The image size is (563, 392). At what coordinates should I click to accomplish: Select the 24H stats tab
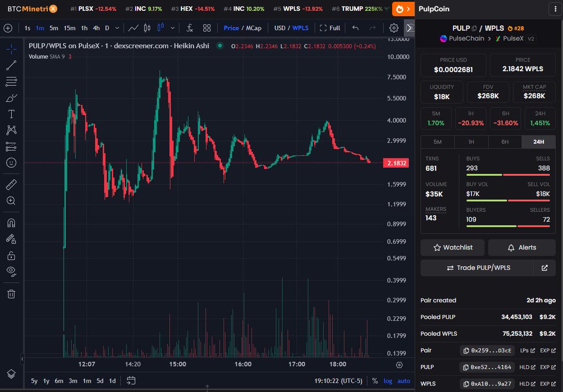(x=539, y=142)
